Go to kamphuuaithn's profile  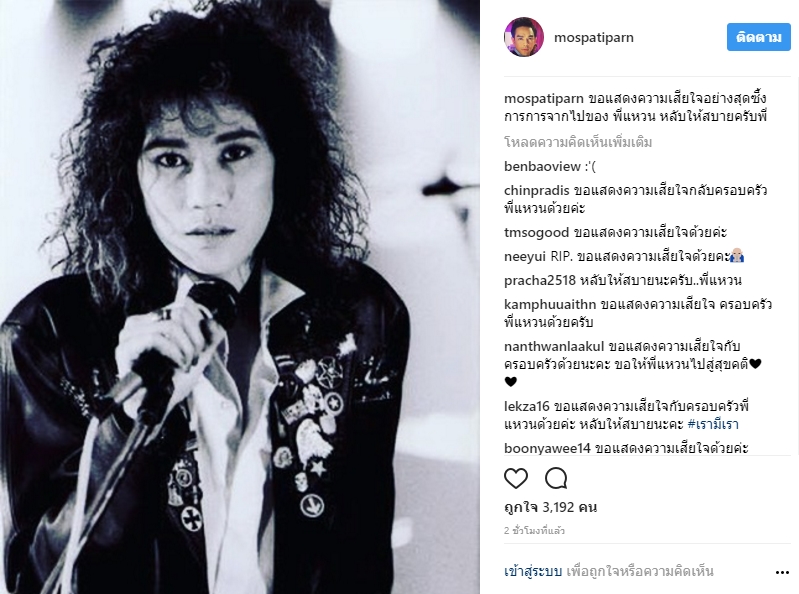[x=550, y=304]
